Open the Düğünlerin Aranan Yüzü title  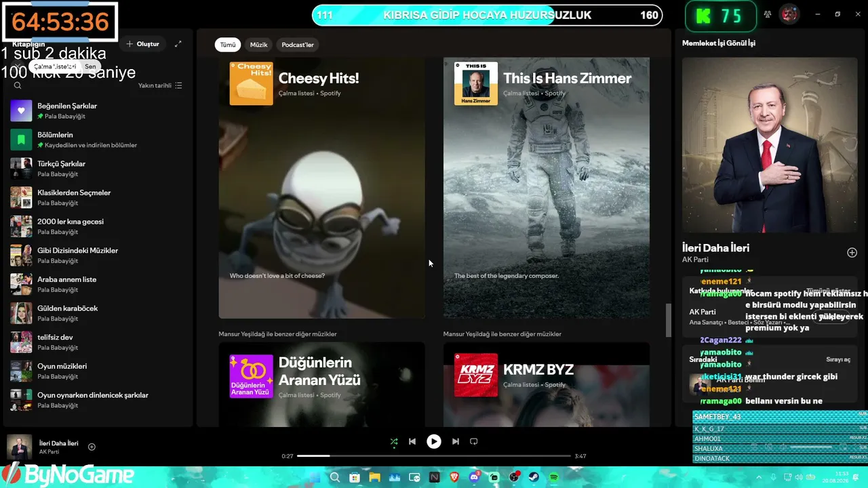(319, 371)
